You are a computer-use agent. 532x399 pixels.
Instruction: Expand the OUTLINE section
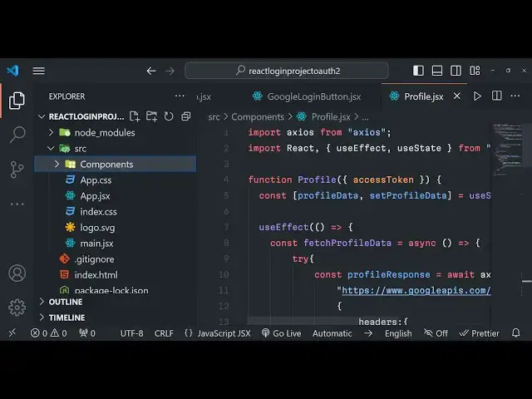coord(116,302)
